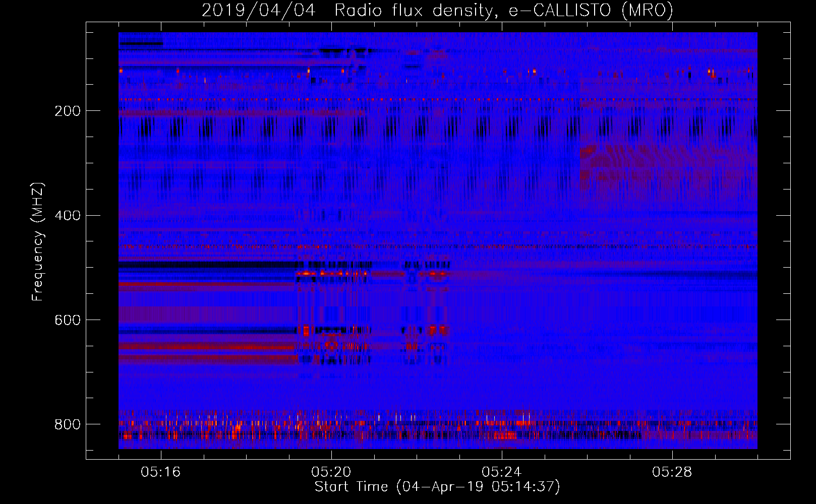Click the Frequency (MHZ) axis title
Screen dimensions: 816x504
pos(38,241)
